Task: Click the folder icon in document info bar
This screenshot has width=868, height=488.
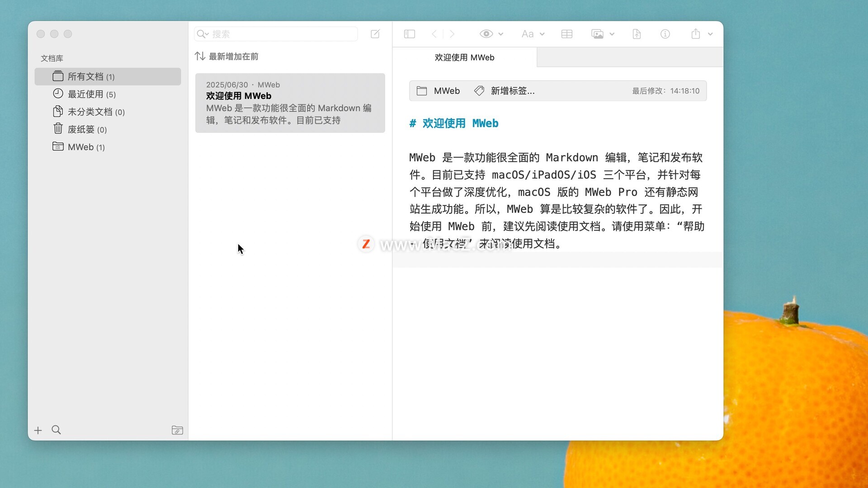Action: [x=422, y=91]
